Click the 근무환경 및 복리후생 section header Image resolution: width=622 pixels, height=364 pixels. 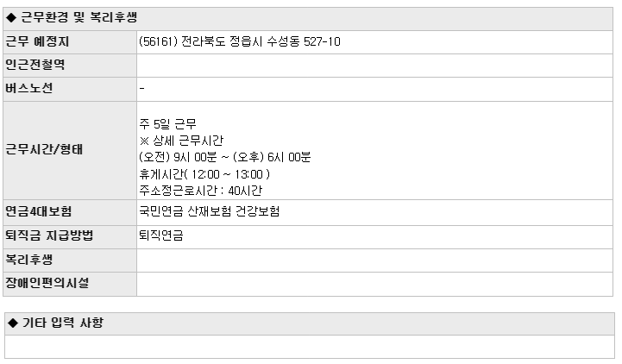click(x=308, y=18)
